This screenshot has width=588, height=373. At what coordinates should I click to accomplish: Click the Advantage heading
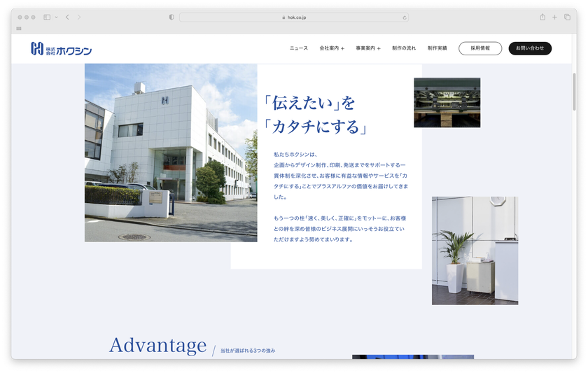pos(158,345)
